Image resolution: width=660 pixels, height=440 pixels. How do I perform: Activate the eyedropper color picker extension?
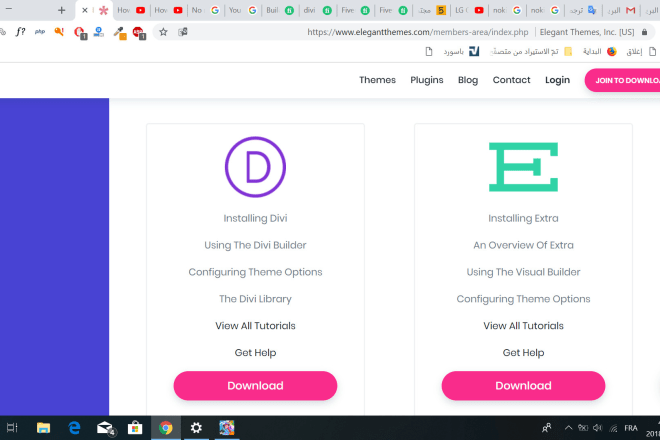pos(120,33)
